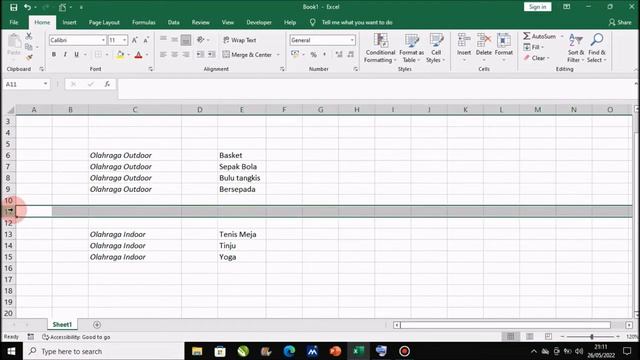Open Microsoft Edge from the taskbar
The image size is (640, 360).
tap(289, 351)
